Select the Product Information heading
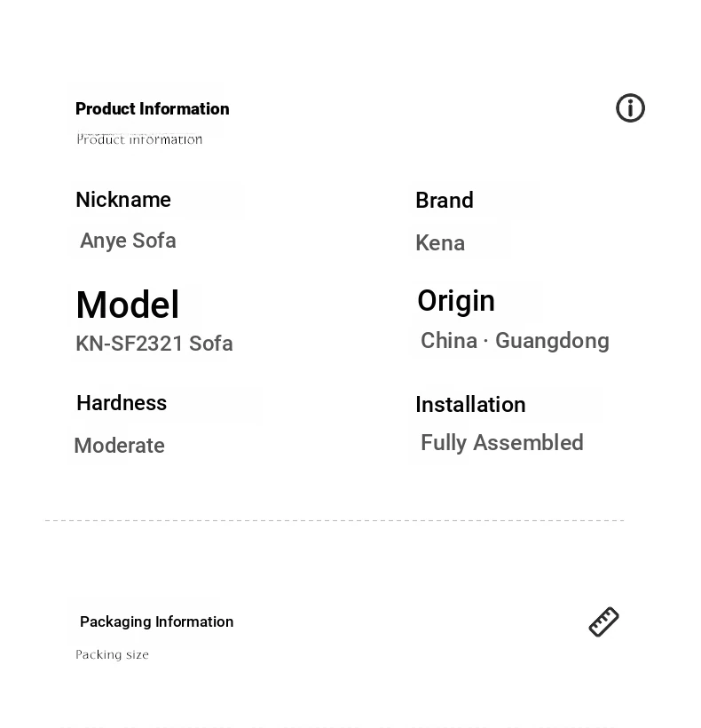 pyautogui.click(x=152, y=108)
